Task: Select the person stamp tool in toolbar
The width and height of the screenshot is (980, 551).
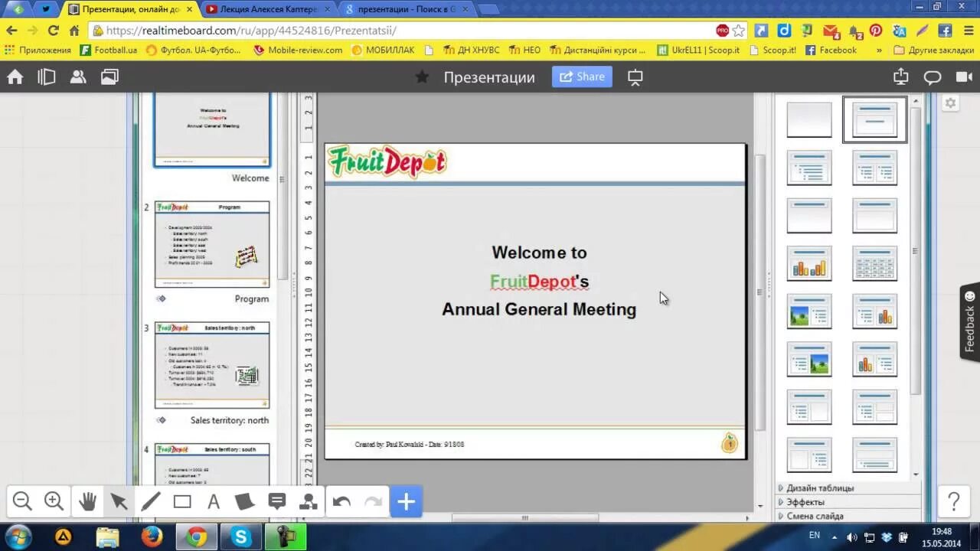Action: pos(309,502)
